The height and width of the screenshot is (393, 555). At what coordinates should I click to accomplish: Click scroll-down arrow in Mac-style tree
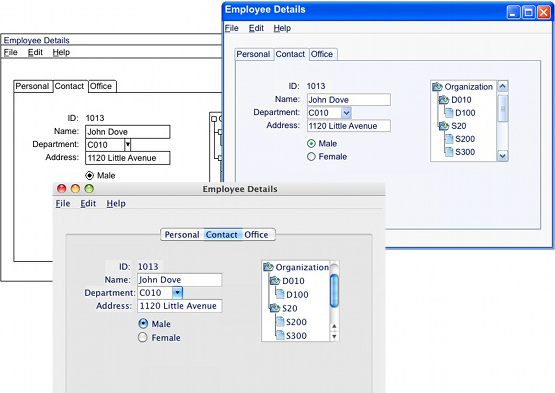[334, 336]
